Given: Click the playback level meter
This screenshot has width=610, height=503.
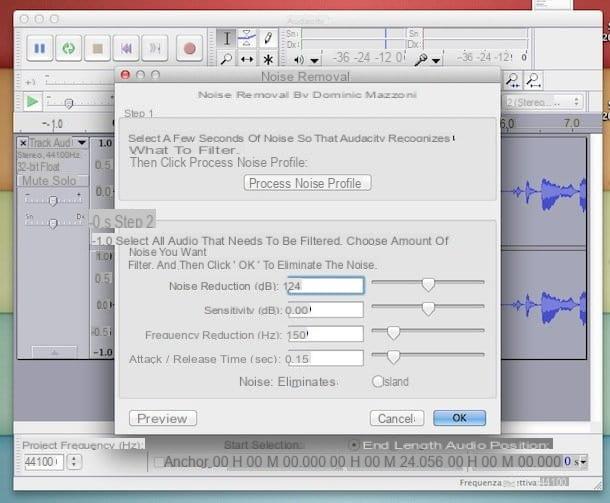Looking at the screenshot, I should (x=353, y=39).
